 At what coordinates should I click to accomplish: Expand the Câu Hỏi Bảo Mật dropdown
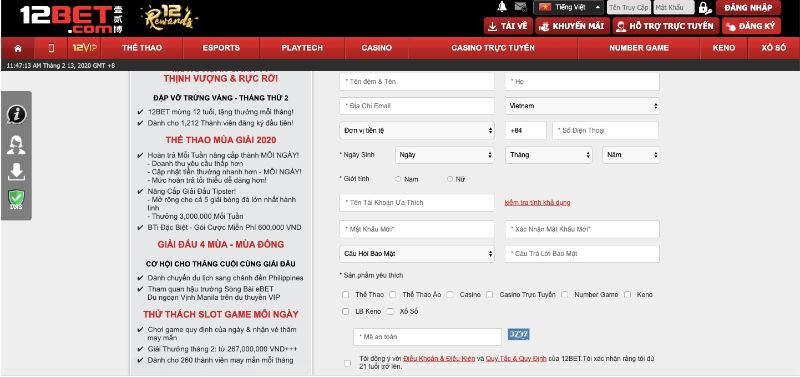point(417,254)
